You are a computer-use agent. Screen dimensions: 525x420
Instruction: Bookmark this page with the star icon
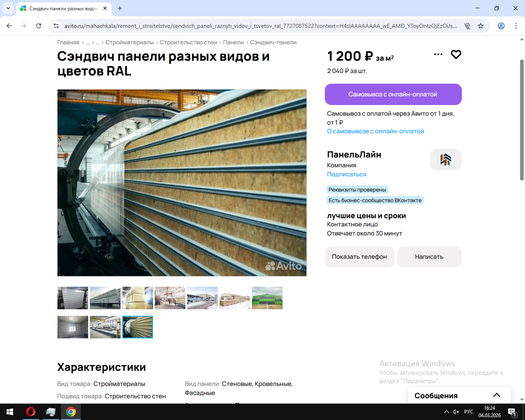pos(481,26)
